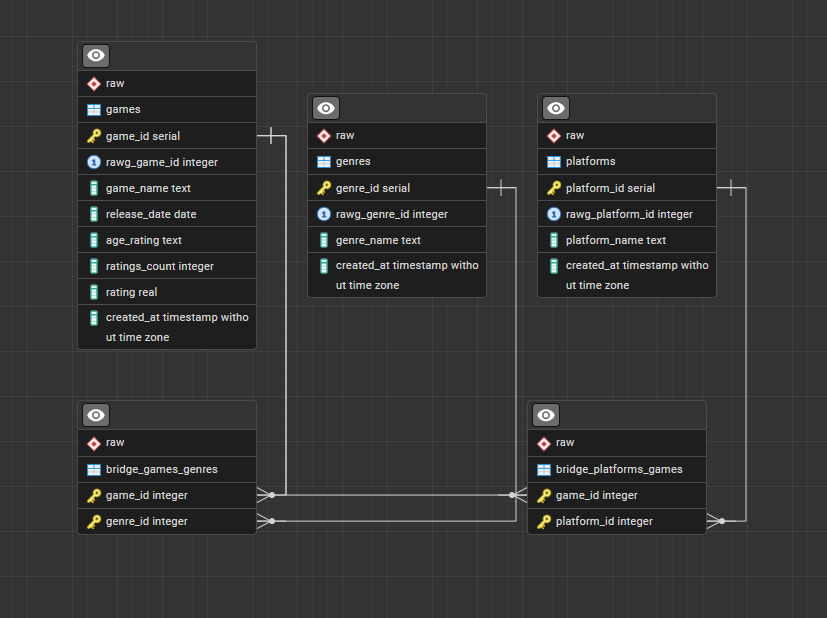Click the unique ID icon beside rawg_game_id
The height and width of the screenshot is (618, 827).
pos(94,161)
